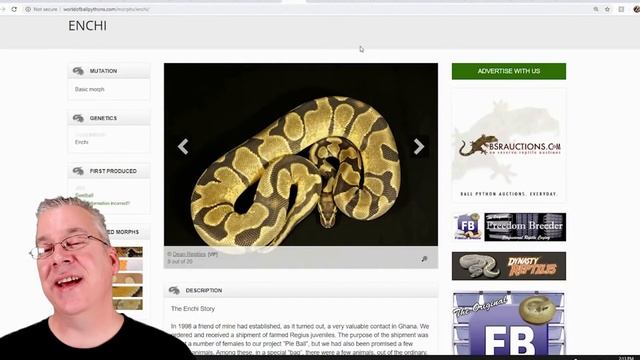The height and width of the screenshot is (360, 640).
Task: Click the FB logo beside Freedom Breeder
Action: pyautogui.click(x=468, y=227)
